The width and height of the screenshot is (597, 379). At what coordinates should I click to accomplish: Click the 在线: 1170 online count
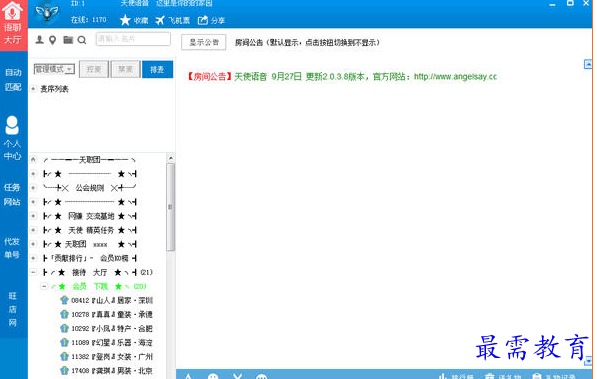(88, 20)
